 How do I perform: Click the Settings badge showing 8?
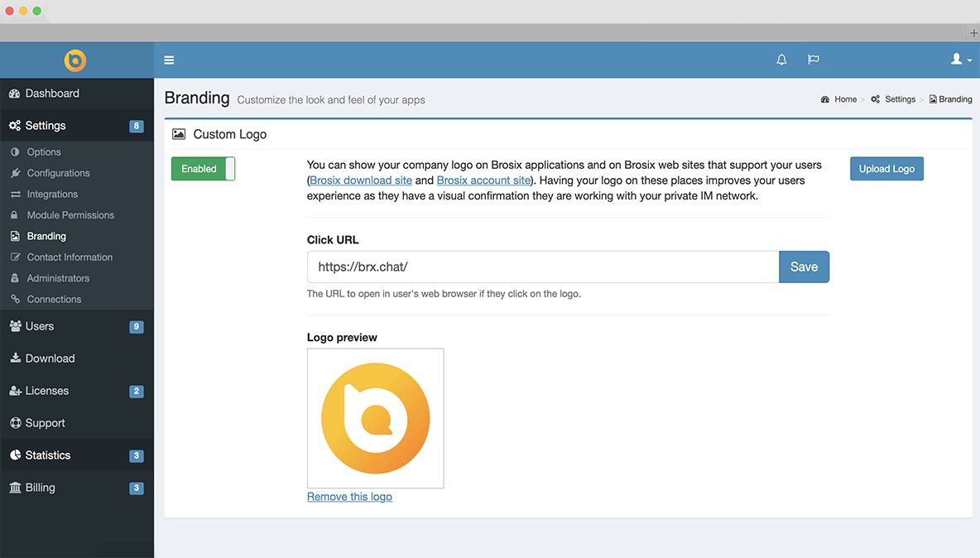(137, 126)
